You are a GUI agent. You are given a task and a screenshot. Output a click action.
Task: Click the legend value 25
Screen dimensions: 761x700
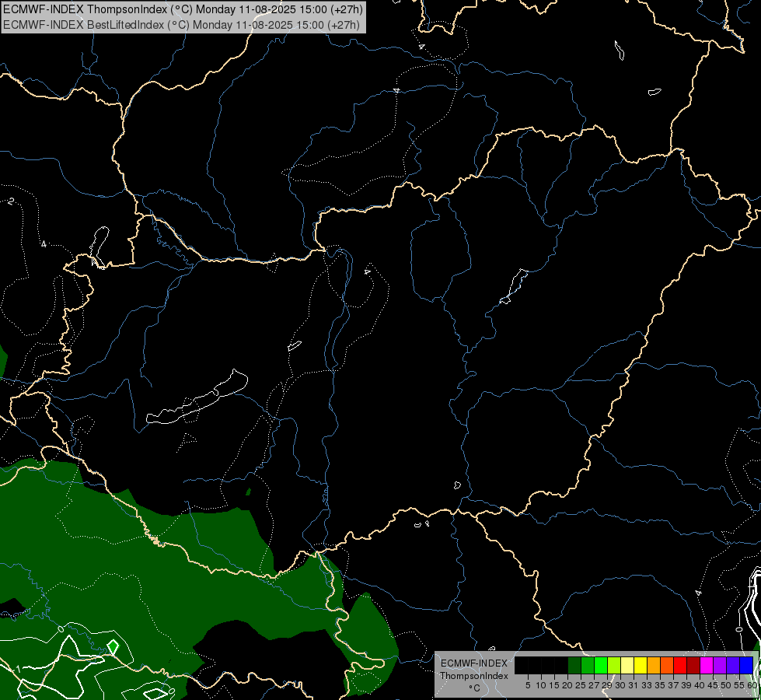(581, 685)
